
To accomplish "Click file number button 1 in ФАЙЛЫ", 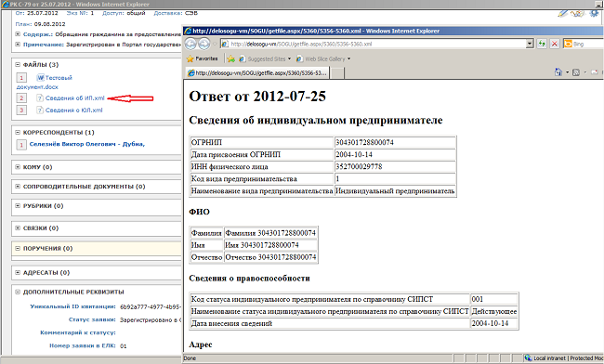I will pyautogui.click(x=21, y=78).
